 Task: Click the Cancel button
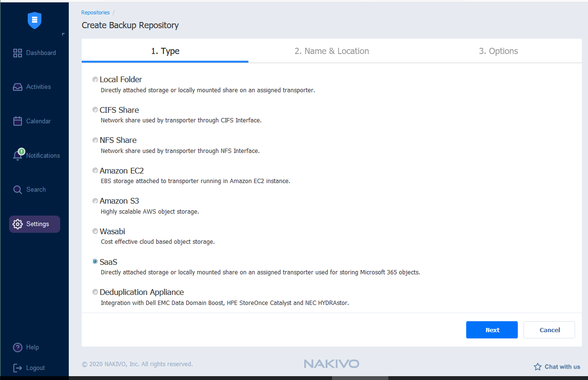click(549, 330)
